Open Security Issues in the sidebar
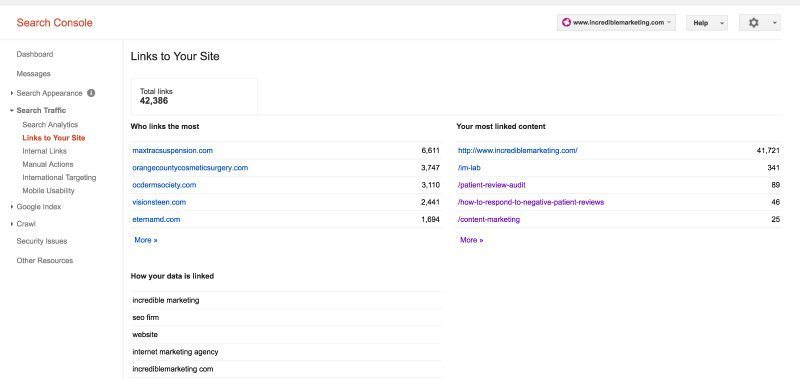Screen dimensions: 800x379 click(x=42, y=241)
